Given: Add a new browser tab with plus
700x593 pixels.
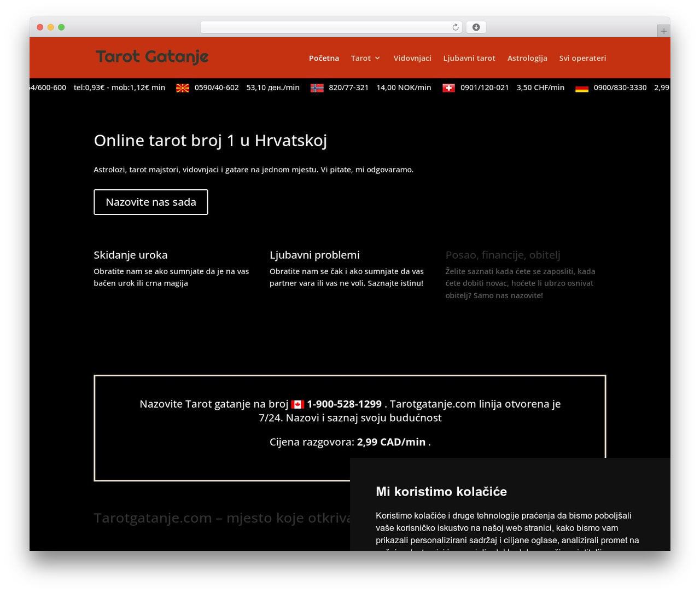Looking at the screenshot, I should coord(663,31).
